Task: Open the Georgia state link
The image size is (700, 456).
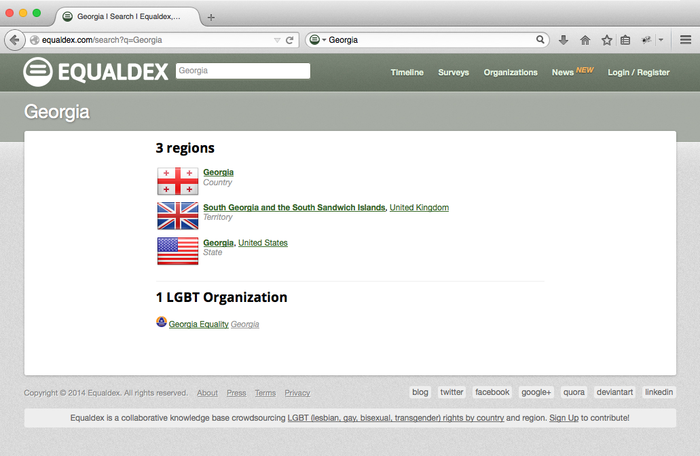Action: pyautogui.click(x=218, y=243)
